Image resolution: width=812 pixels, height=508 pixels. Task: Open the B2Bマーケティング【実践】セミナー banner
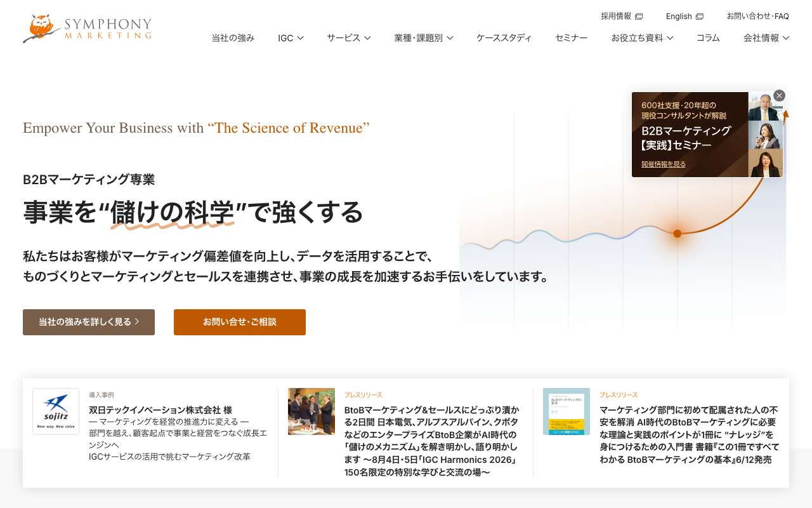point(707,135)
